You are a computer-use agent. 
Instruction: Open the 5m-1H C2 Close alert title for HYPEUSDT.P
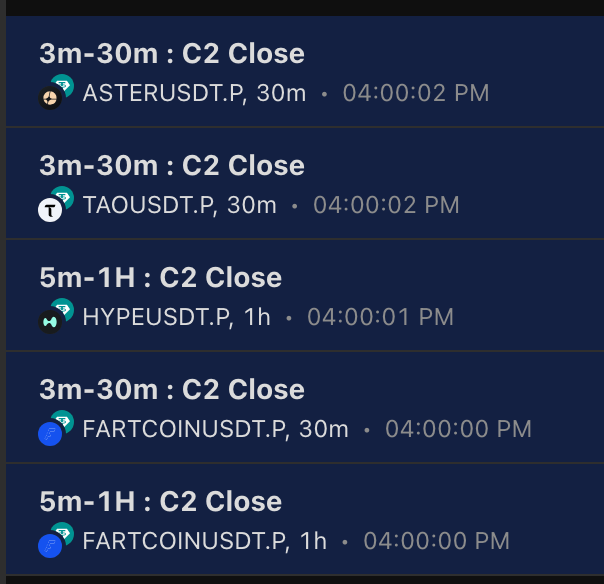[161, 278]
